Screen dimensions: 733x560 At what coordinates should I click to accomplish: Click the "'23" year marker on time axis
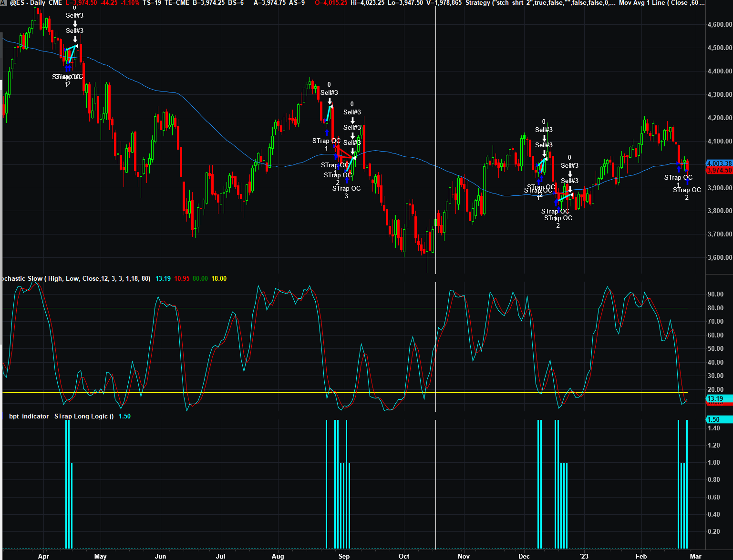(584, 556)
